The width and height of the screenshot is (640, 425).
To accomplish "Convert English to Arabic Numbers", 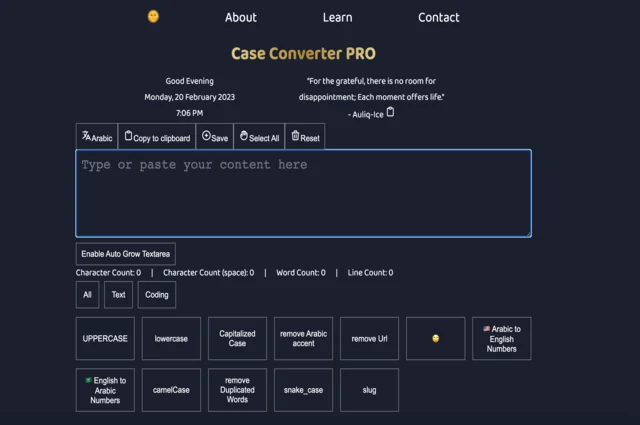I will point(105,390).
